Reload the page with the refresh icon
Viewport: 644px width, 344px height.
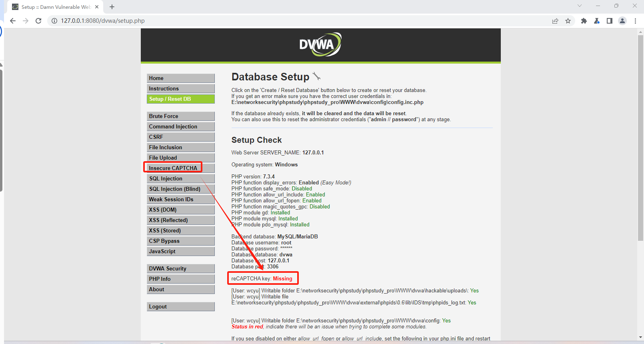click(x=38, y=21)
